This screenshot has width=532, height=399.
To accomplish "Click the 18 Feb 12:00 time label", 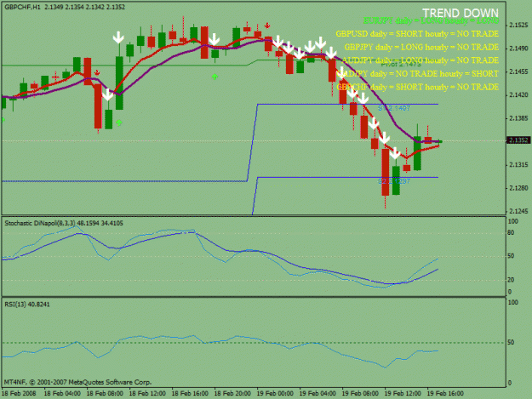I will tap(147, 394).
